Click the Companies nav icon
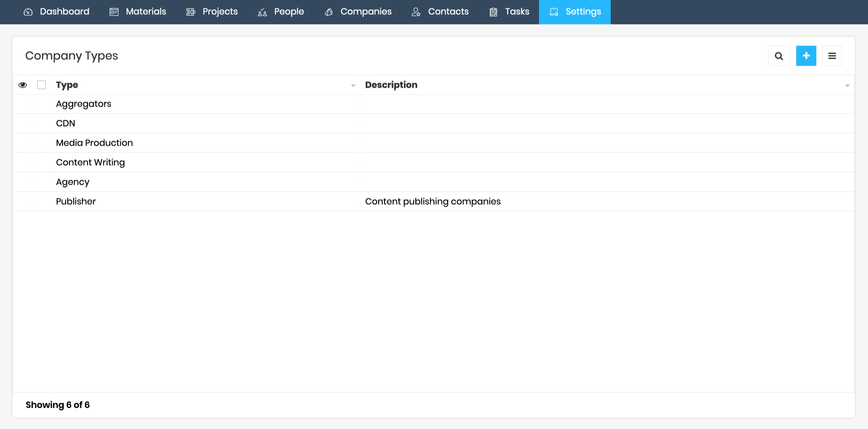 (x=329, y=12)
